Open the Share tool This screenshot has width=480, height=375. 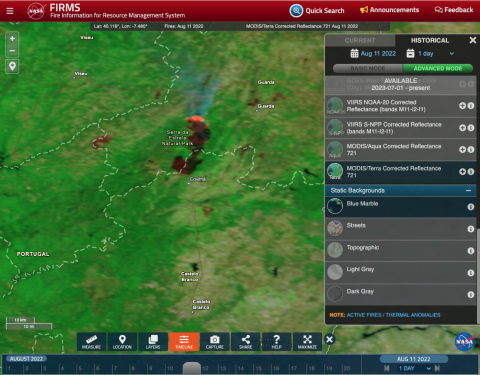(x=246, y=342)
